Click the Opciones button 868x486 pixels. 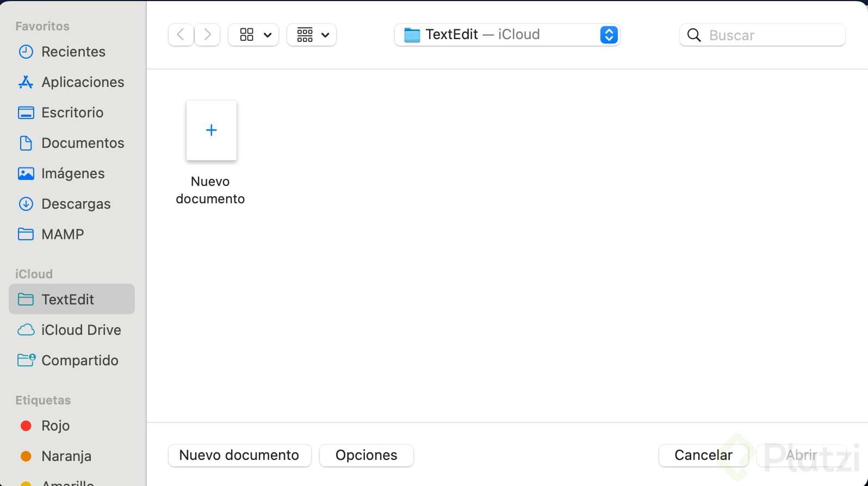367,455
